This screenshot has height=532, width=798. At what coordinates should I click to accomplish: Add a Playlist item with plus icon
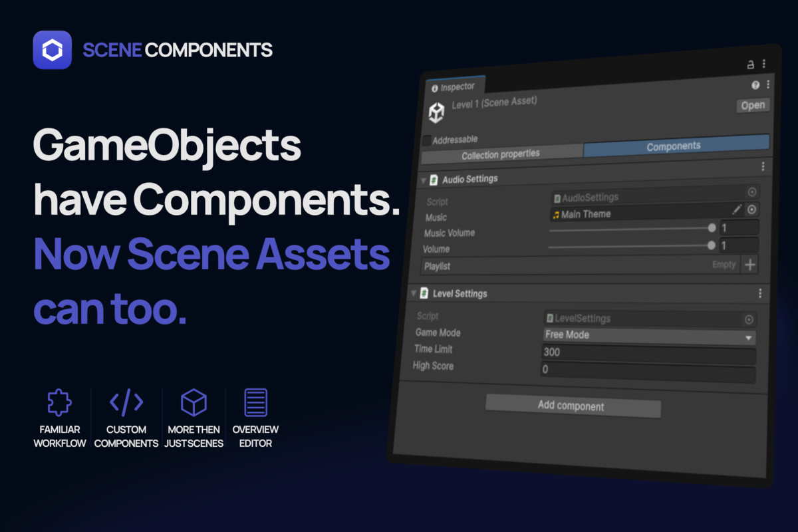point(749,265)
